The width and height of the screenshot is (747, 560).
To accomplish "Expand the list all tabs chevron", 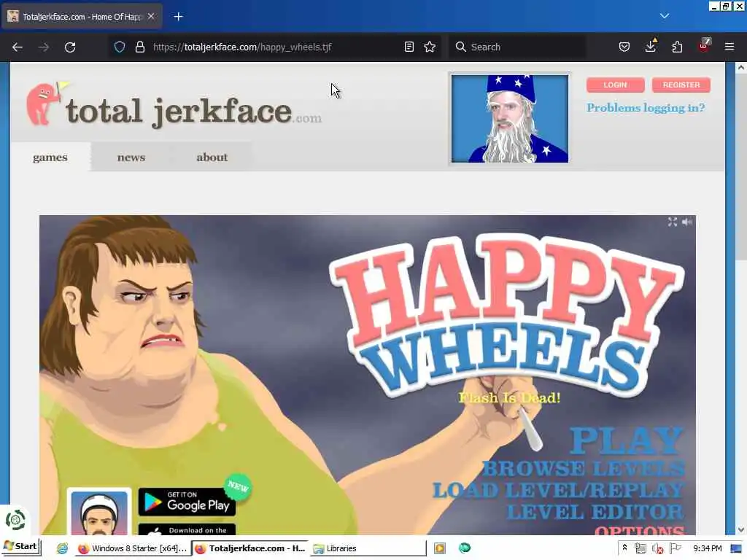I will (x=665, y=16).
